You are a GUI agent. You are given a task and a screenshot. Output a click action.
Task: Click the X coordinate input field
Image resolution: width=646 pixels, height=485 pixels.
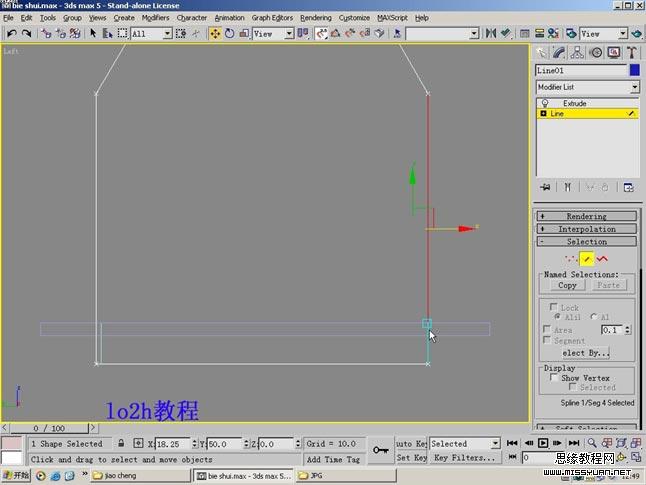(x=173, y=444)
